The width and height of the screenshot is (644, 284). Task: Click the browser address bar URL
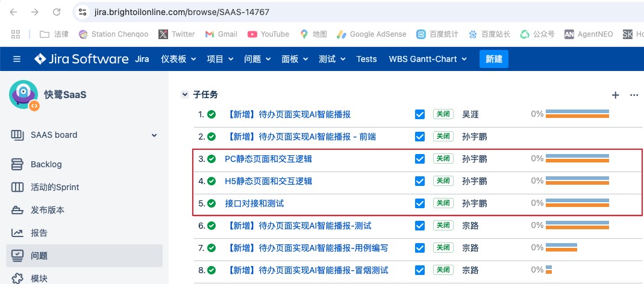181,12
